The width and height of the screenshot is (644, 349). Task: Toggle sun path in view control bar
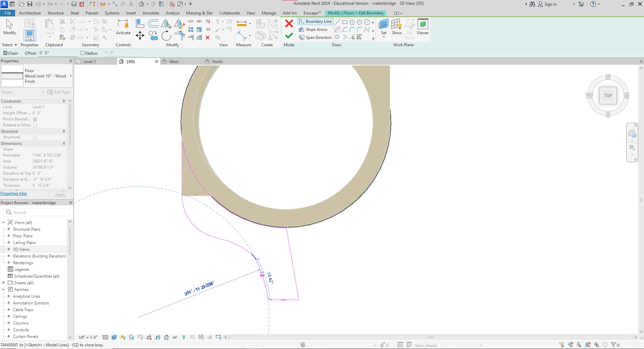click(x=123, y=337)
